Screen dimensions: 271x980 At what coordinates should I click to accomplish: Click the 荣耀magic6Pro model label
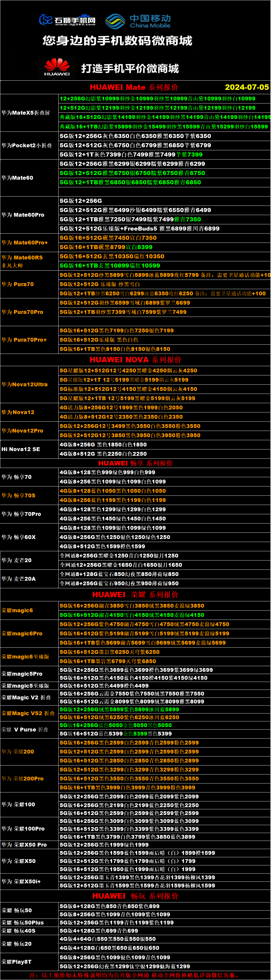(x=22, y=633)
